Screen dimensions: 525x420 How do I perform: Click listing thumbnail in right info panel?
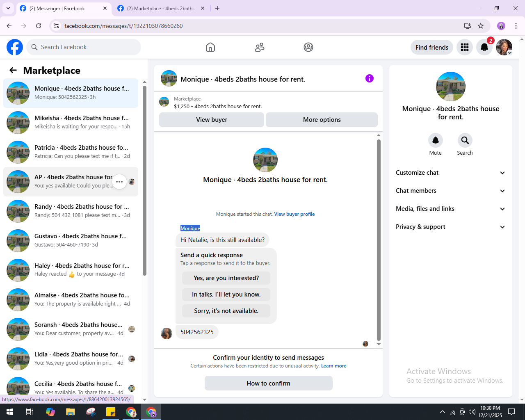451,87
